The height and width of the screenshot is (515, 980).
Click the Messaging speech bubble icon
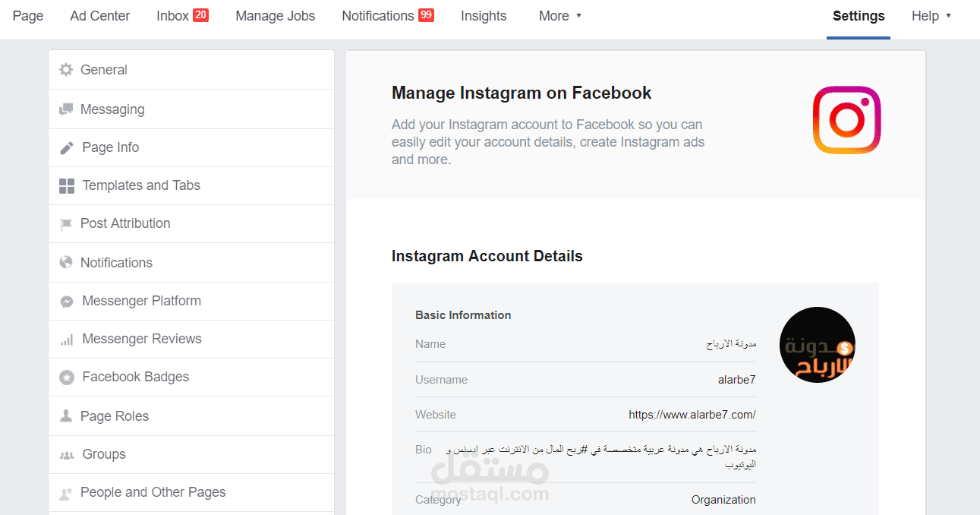tap(67, 109)
